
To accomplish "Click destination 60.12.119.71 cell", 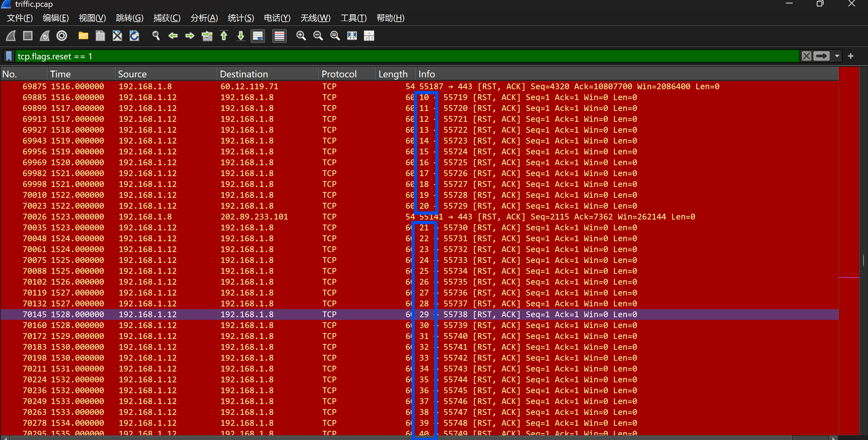I will [249, 87].
